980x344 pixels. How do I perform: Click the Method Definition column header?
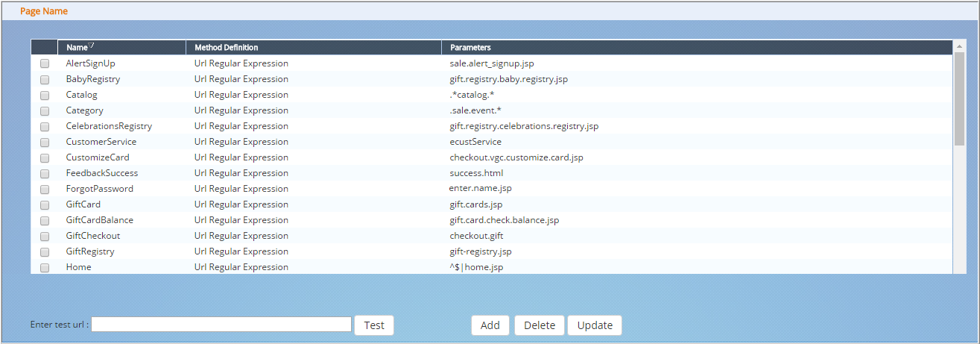(314, 47)
